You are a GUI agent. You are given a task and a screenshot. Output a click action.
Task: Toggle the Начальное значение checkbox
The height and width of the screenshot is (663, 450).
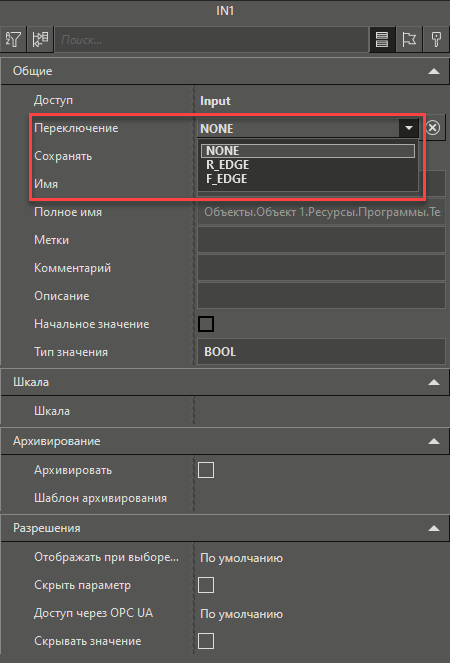pyautogui.click(x=206, y=324)
